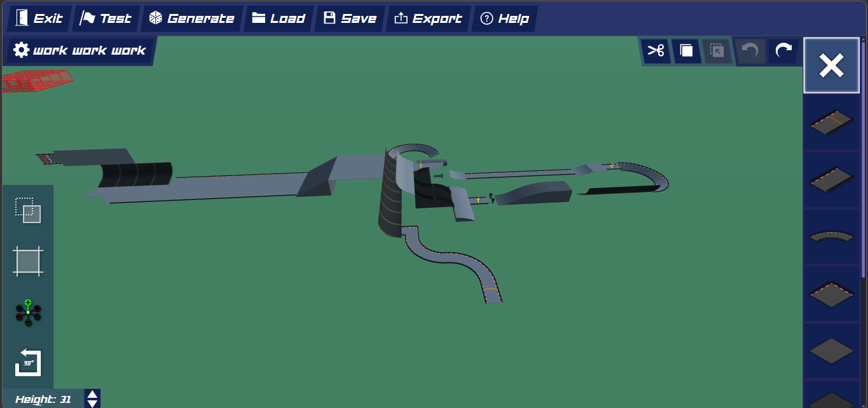Screen dimensions: 868x408
Task: Select the road part with orange line
Action: [x=832, y=123]
